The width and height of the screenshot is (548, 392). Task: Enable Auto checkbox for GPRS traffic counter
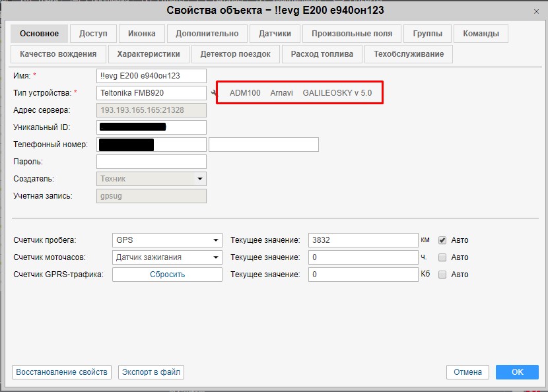442,275
